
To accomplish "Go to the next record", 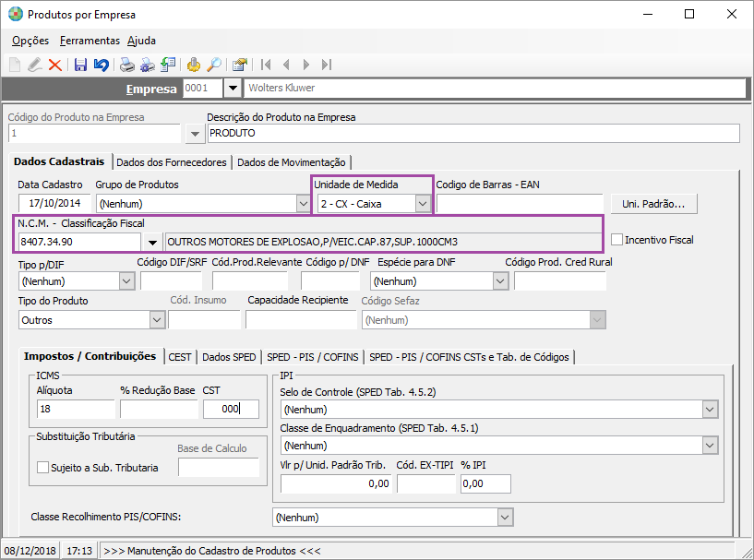I will tap(306, 65).
